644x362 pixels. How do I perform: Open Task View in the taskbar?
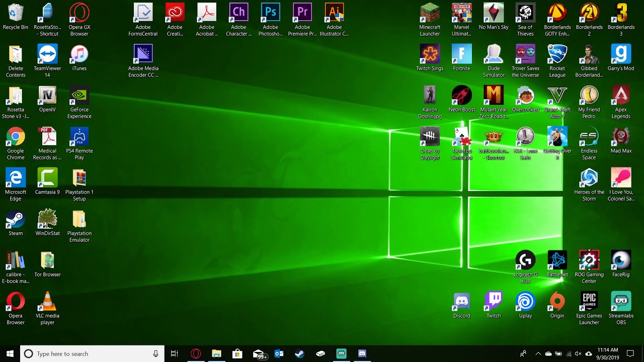click(x=175, y=353)
